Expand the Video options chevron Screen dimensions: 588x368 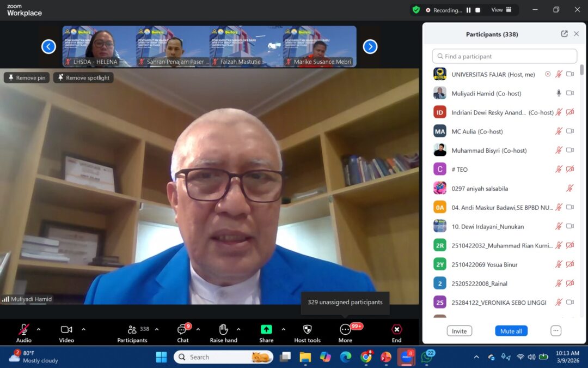pos(83,329)
